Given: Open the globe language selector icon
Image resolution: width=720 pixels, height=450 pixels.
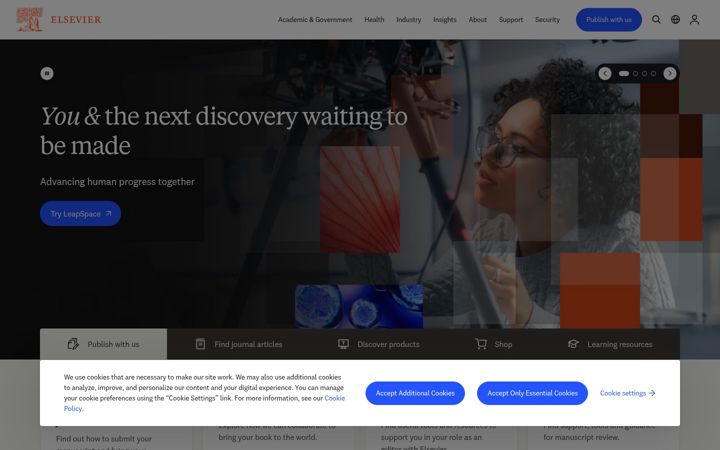Looking at the screenshot, I should (675, 19).
